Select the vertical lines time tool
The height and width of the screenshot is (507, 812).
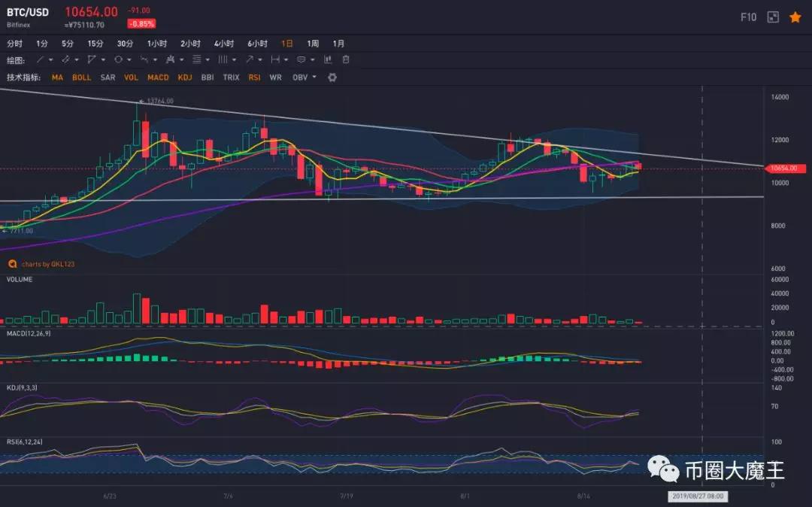coord(223,60)
